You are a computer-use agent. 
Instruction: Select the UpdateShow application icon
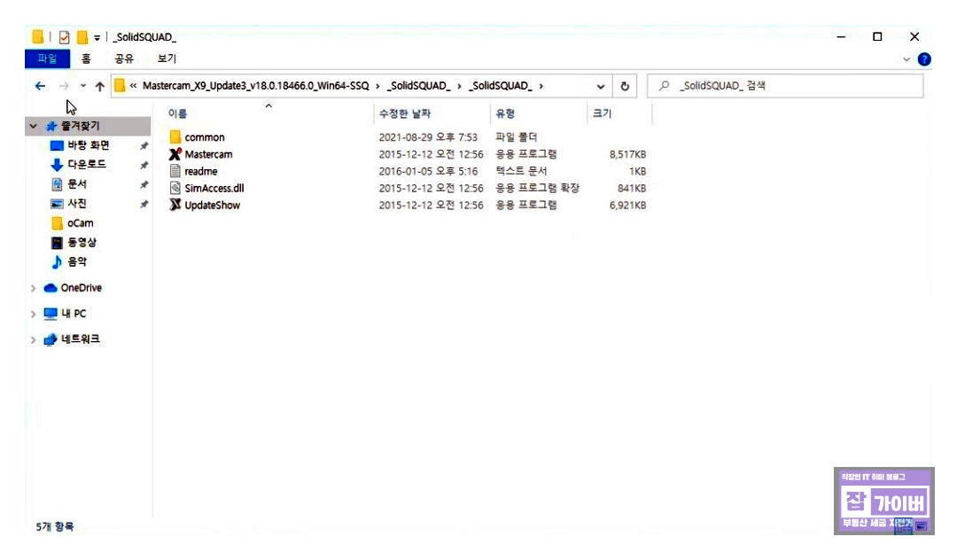(x=175, y=205)
